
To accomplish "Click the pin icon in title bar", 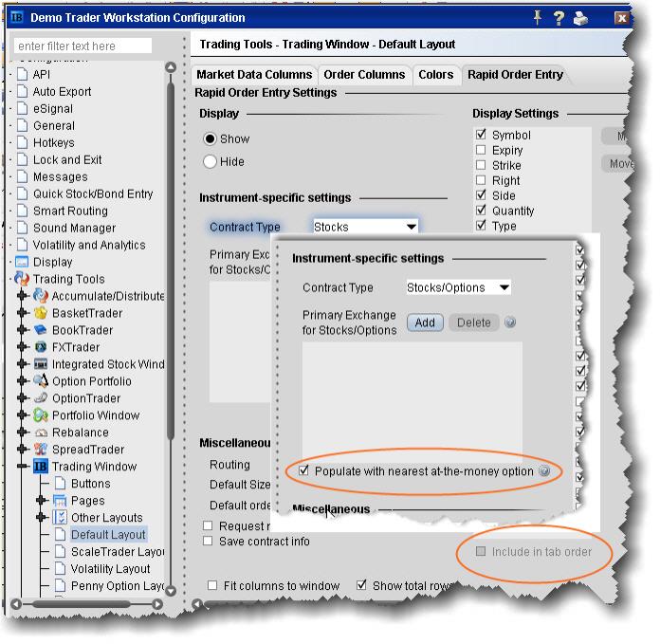I will 538,17.
